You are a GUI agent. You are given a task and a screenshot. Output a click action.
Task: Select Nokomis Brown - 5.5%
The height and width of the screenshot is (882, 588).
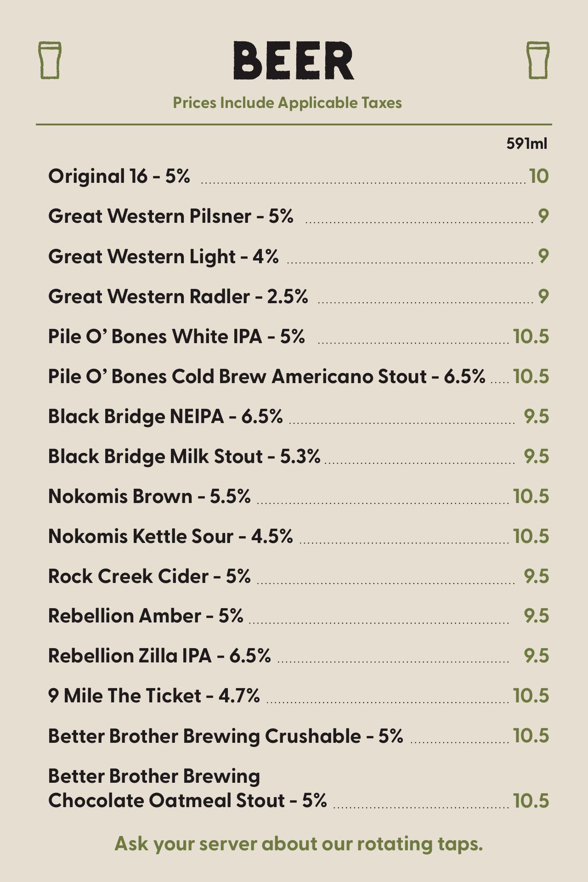(x=149, y=496)
